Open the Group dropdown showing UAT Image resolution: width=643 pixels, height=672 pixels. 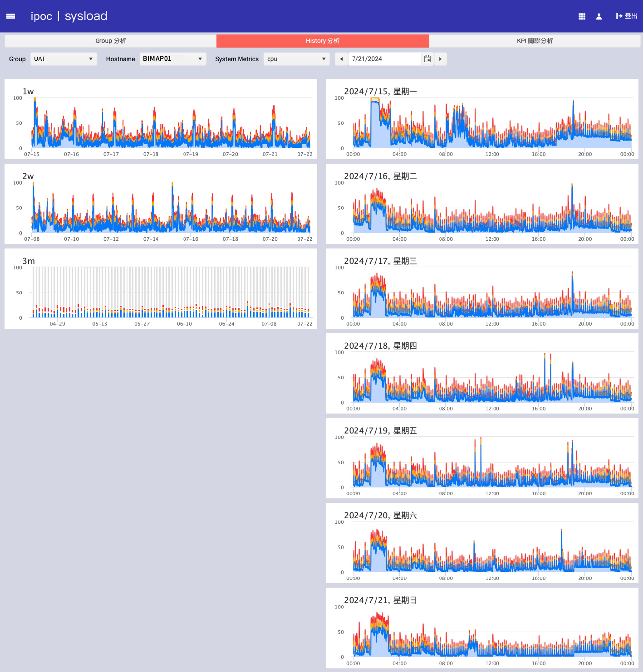[64, 59]
